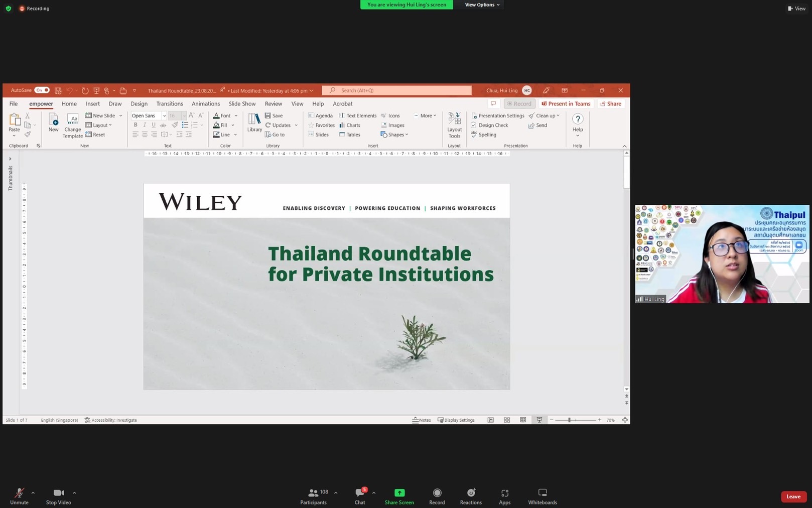Expand the Shapes dropdown
812x508 pixels.
point(407,135)
